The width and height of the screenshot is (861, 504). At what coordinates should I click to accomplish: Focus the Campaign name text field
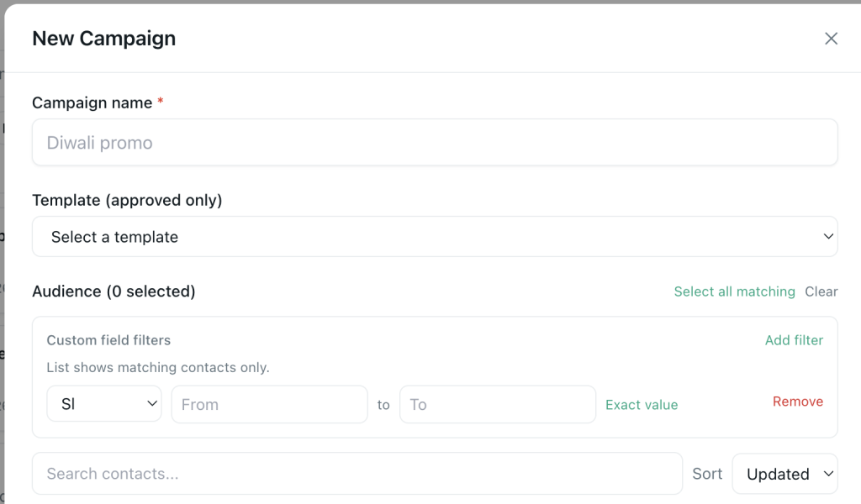point(435,143)
